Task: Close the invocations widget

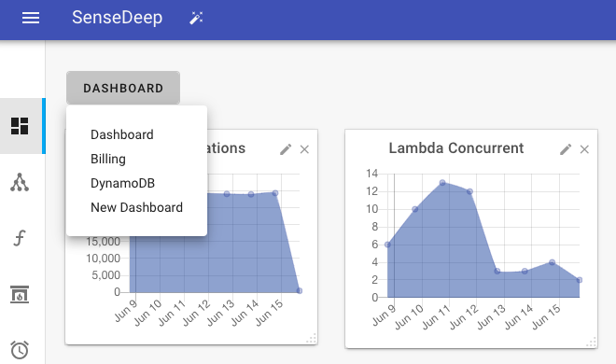Action: (x=304, y=149)
